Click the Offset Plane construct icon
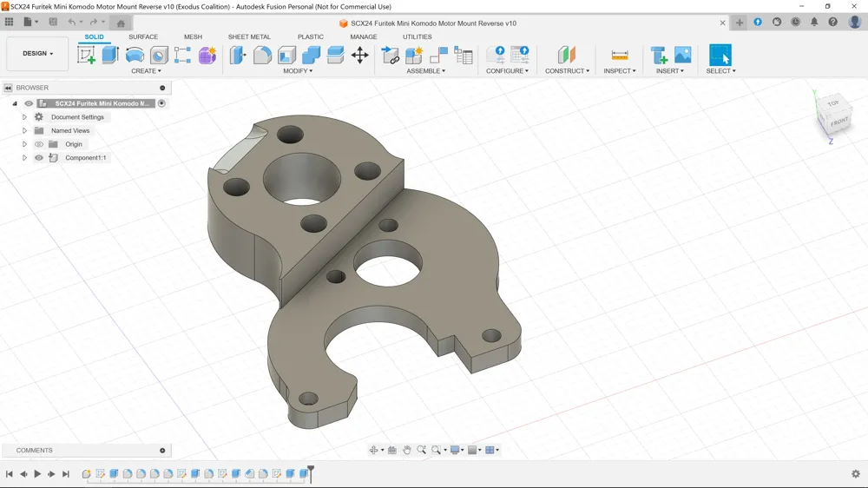 [566, 55]
